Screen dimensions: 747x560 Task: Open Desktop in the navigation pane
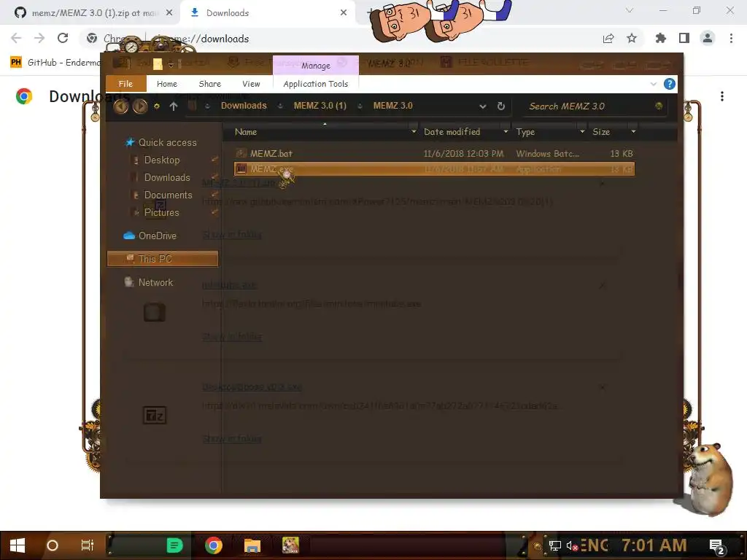click(162, 160)
